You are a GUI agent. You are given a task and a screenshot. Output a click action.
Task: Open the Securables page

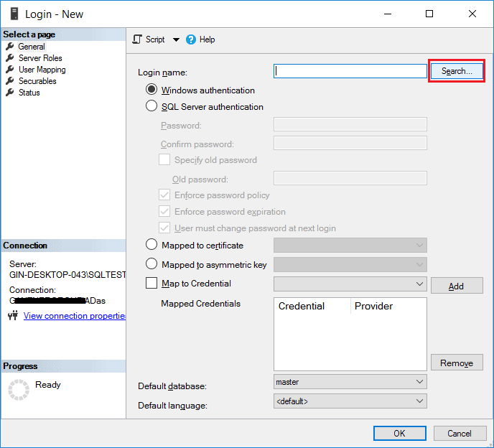click(37, 81)
